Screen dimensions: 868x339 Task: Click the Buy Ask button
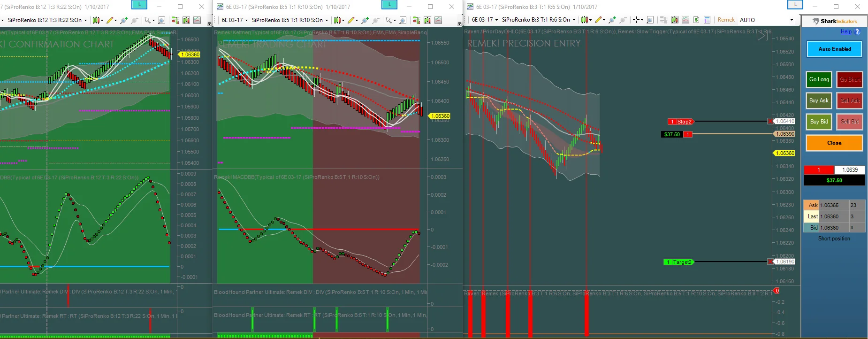point(819,100)
